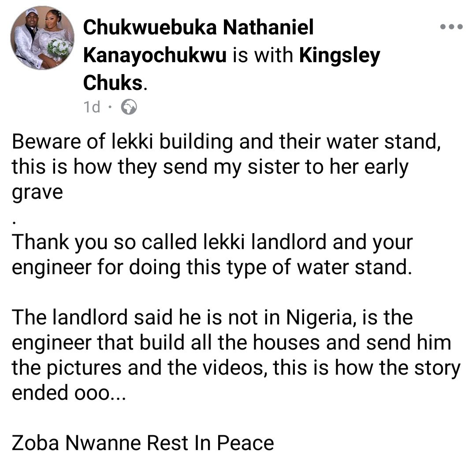The width and height of the screenshot is (476, 465).
Task: Click the "is with" text in header
Action: [263, 55]
